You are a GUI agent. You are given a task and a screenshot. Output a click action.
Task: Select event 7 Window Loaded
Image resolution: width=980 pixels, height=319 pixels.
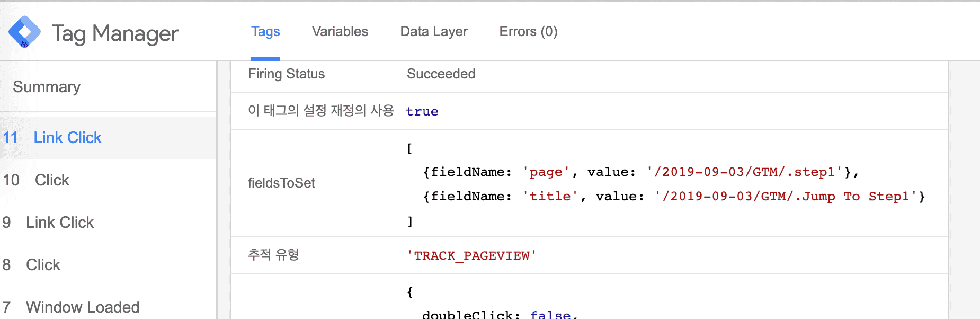[83, 307]
